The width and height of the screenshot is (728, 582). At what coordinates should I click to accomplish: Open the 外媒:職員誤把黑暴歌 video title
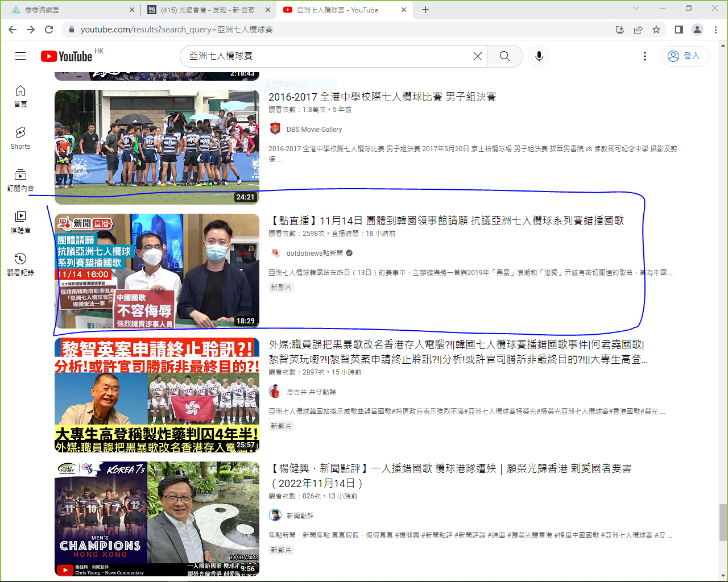tap(458, 352)
